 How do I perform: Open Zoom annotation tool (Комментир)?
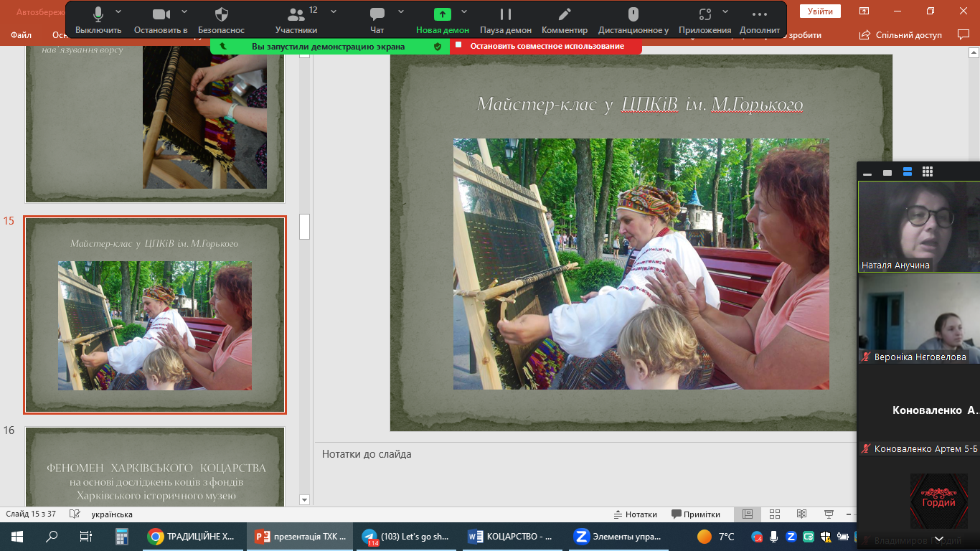coord(565,20)
